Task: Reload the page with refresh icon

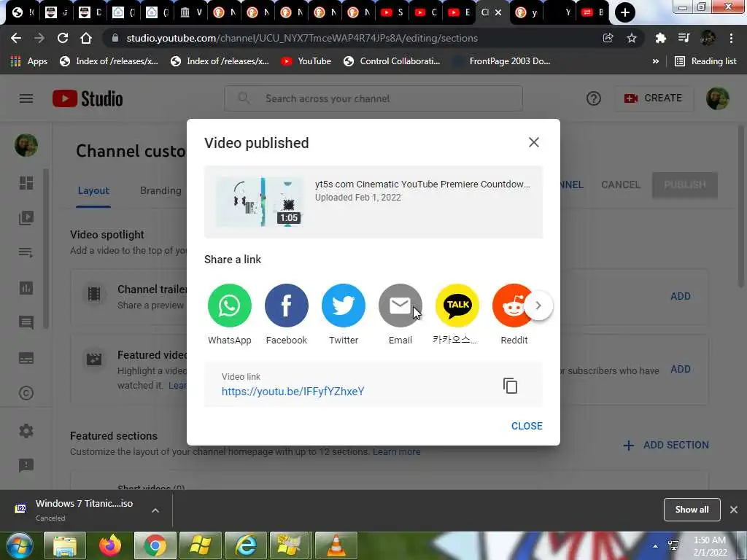Action: pyautogui.click(x=63, y=38)
